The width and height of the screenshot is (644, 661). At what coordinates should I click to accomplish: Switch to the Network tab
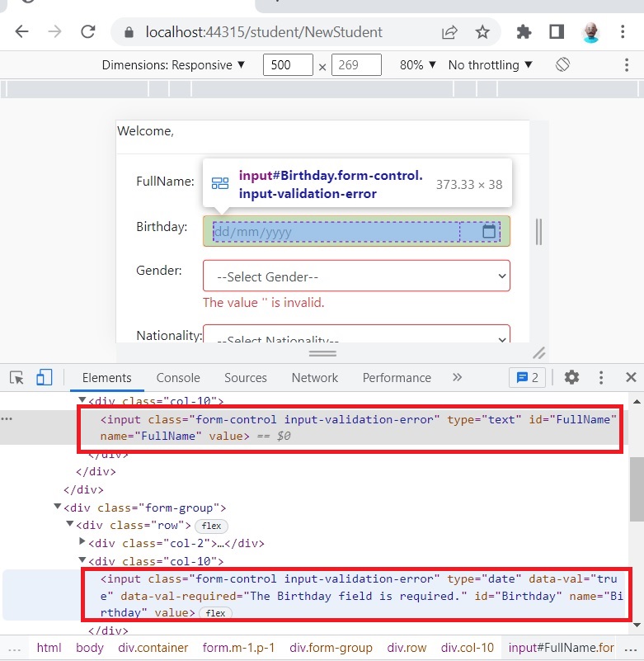(x=315, y=378)
